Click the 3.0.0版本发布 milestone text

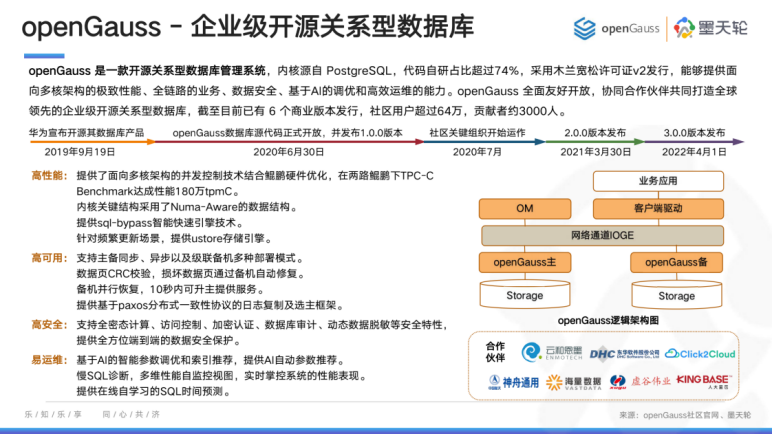[694, 133]
